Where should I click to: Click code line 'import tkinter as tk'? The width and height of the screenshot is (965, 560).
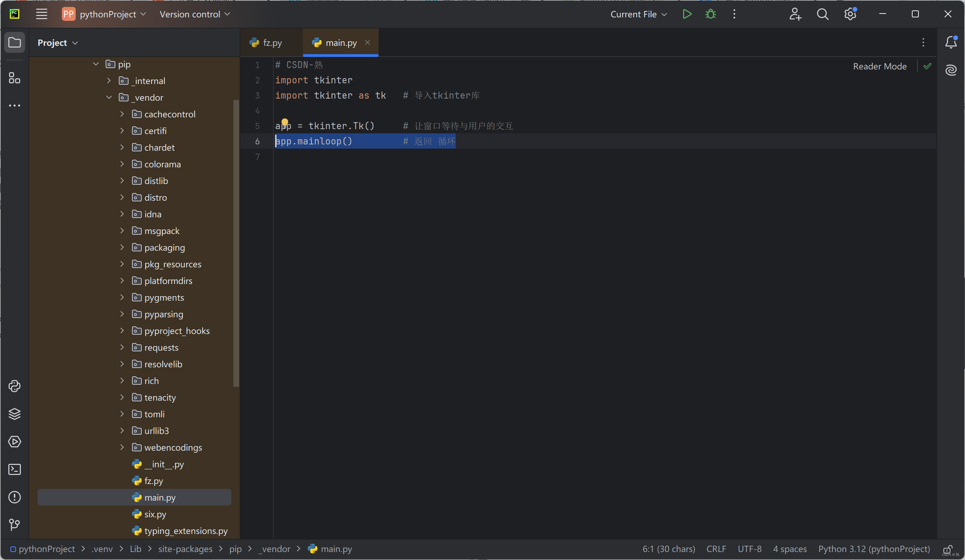tap(330, 95)
